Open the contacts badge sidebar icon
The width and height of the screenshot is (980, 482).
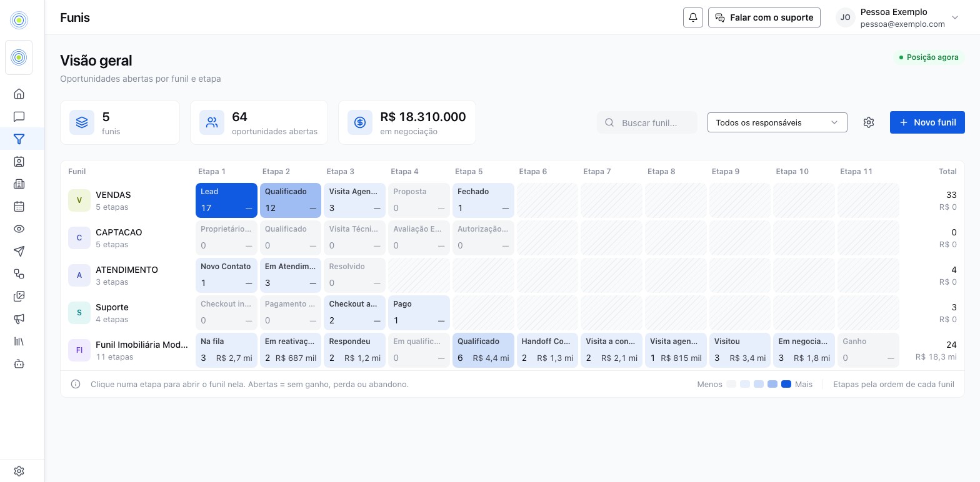(19, 161)
